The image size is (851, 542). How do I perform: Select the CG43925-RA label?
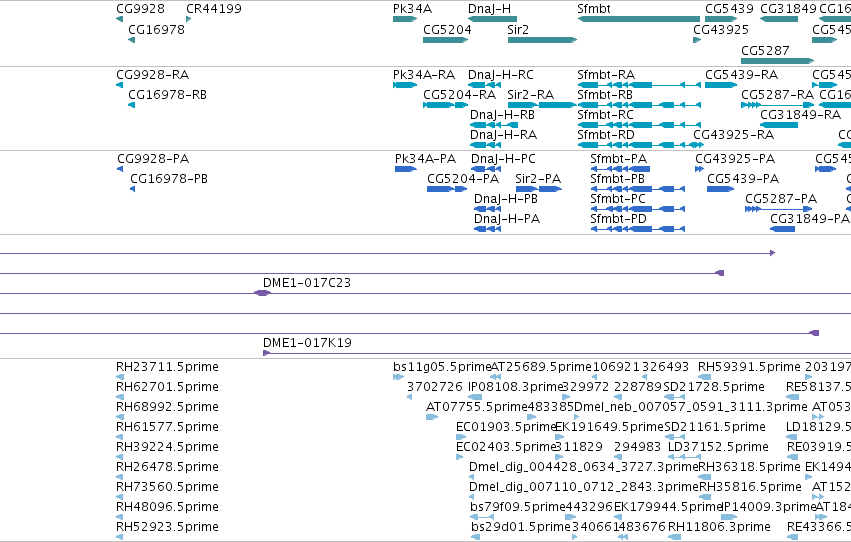(733, 135)
